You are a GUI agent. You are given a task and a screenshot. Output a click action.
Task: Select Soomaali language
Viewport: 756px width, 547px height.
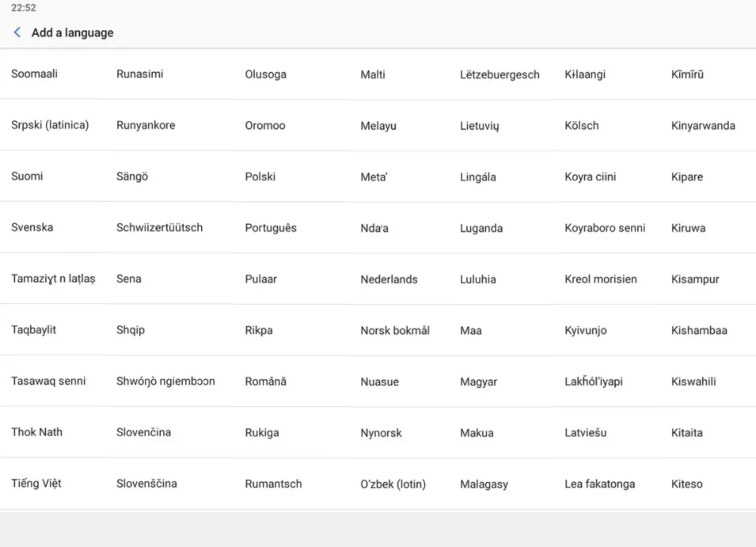coord(35,74)
